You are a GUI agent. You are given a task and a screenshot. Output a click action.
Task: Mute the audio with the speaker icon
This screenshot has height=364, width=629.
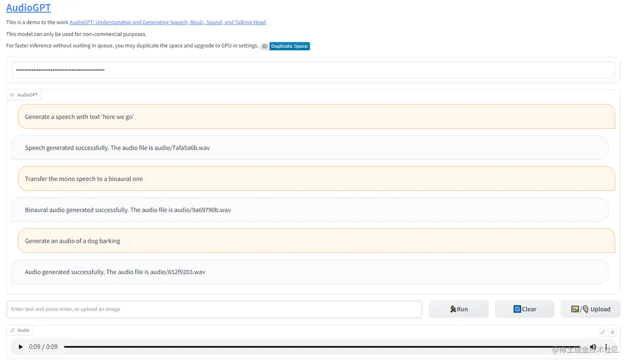pos(593,347)
